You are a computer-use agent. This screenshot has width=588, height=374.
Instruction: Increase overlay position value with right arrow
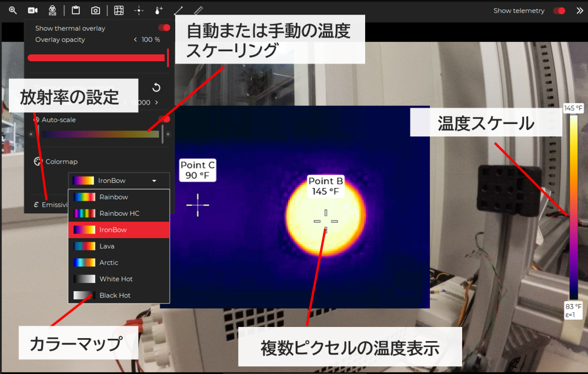click(156, 102)
